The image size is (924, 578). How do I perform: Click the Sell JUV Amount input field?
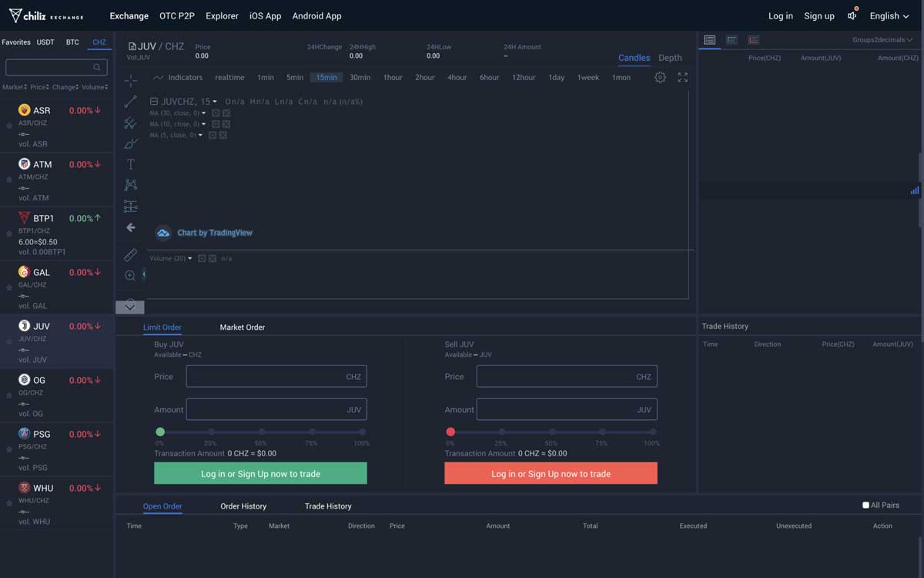[567, 409]
